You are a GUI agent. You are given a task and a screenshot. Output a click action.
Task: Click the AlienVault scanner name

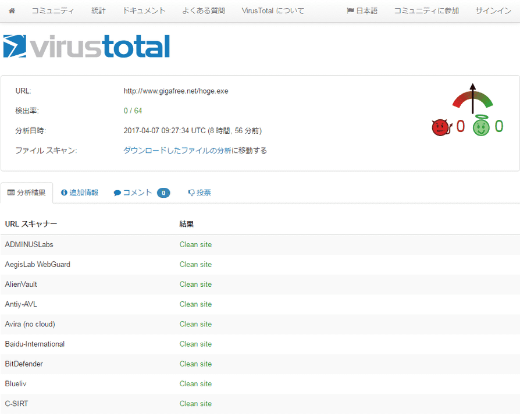coord(21,284)
